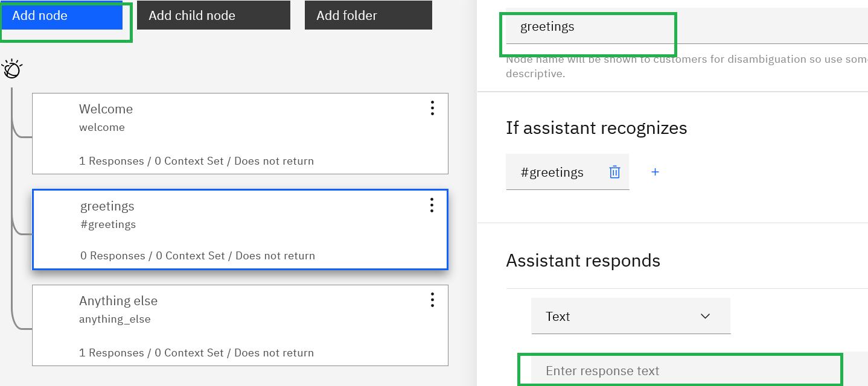Delete the #greetings condition using the trash icon
The image size is (868, 386).
click(614, 172)
